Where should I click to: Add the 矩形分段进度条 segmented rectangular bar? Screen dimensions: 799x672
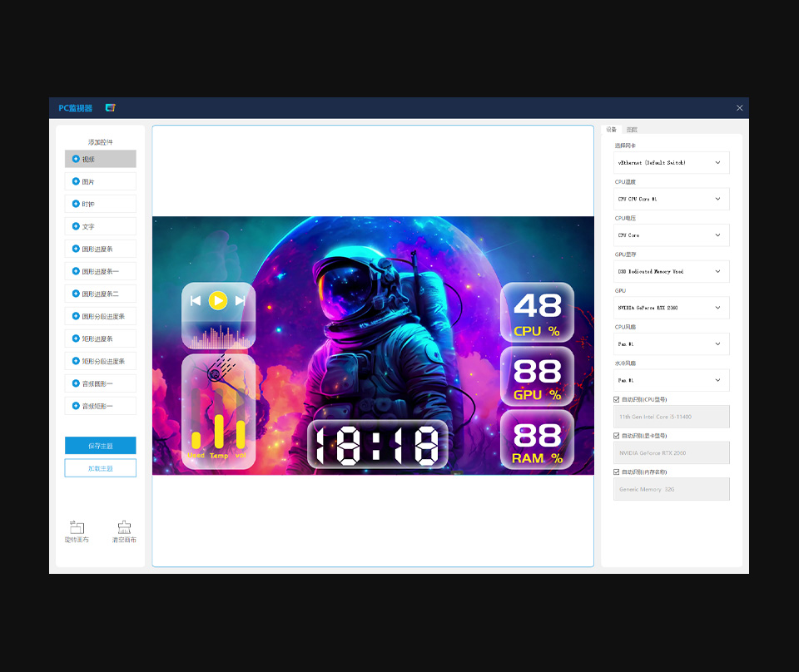coord(101,360)
